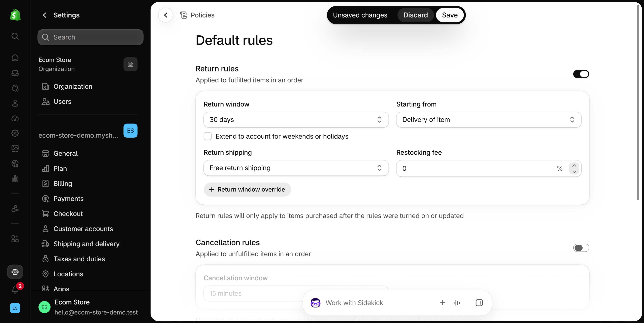This screenshot has height=323, width=644.
Task: Open Analytics bar chart icon in rail
Action: (x=15, y=179)
